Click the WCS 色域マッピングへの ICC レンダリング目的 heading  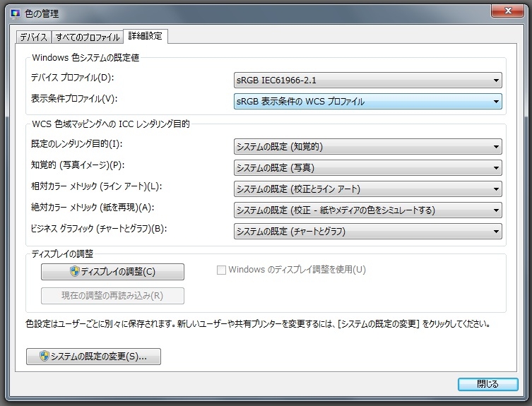click(x=111, y=124)
